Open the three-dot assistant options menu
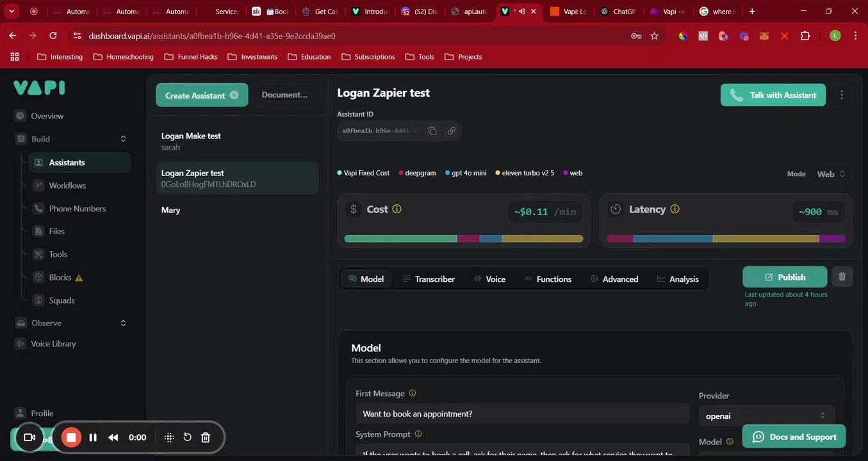Image resolution: width=868 pixels, height=461 pixels. tap(842, 95)
